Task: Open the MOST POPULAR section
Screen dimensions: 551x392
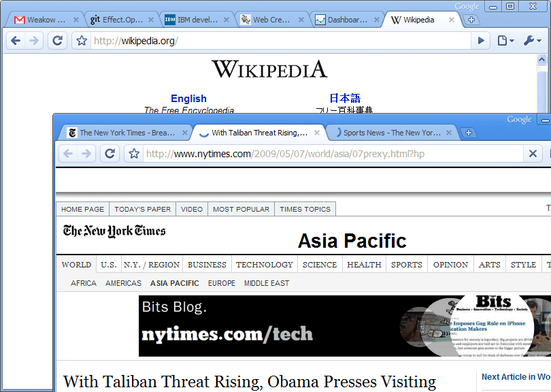Action: tap(241, 209)
